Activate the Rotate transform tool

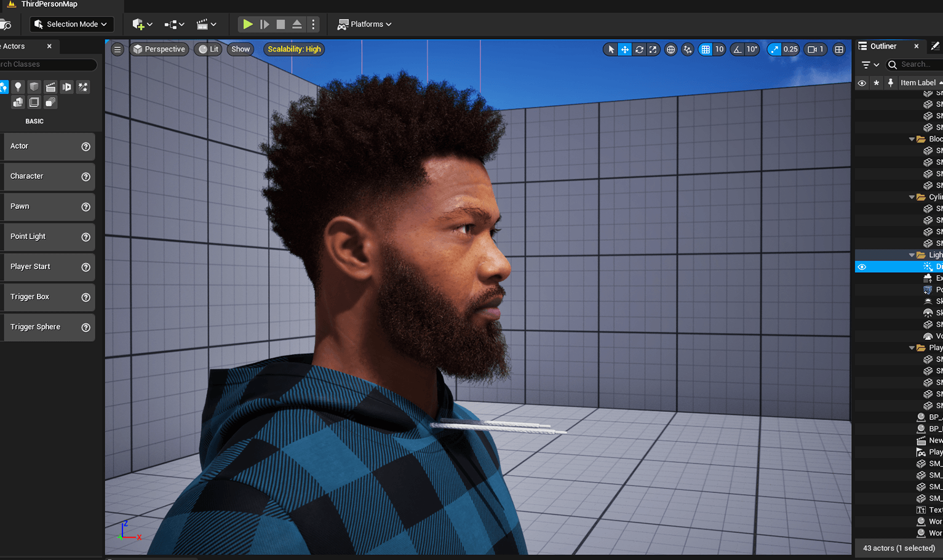click(640, 49)
